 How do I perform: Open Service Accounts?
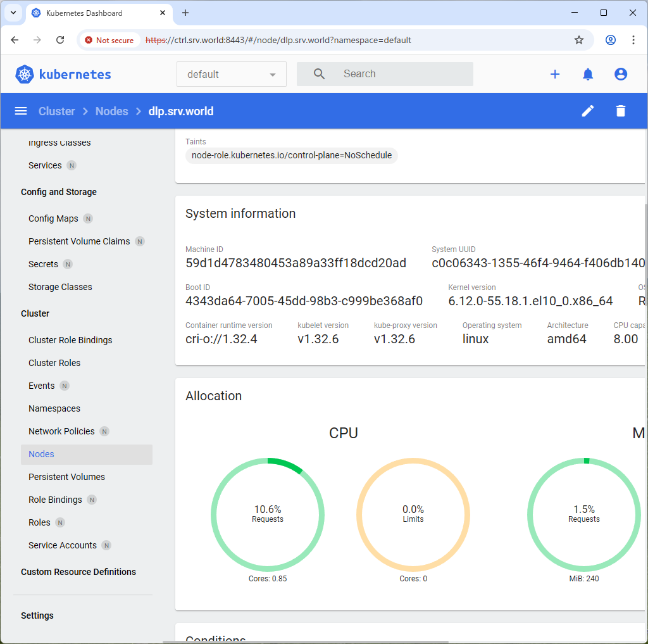tap(63, 545)
